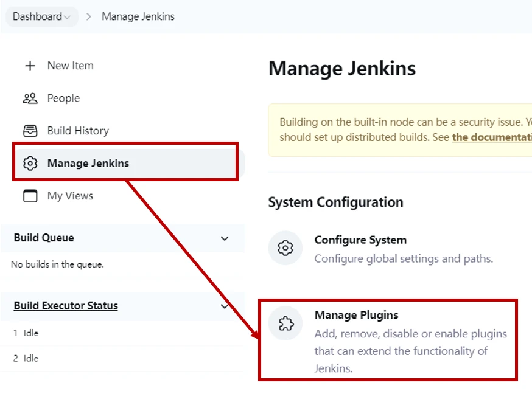Click the New Item plus icon

[30, 66]
